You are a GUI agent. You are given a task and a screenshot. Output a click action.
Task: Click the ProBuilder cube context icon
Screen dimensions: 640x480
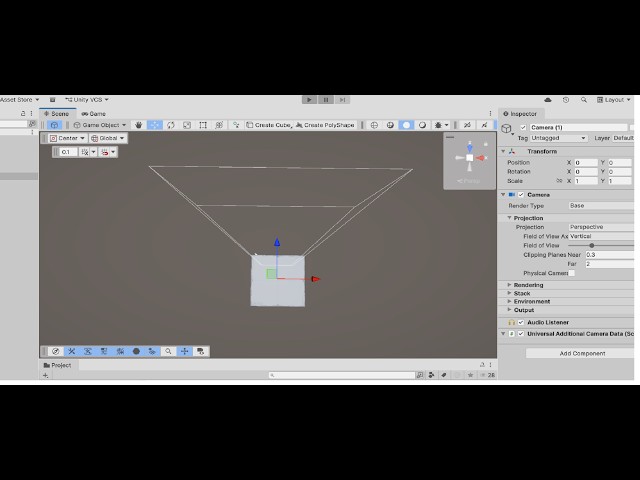pyautogui.click(x=54, y=125)
